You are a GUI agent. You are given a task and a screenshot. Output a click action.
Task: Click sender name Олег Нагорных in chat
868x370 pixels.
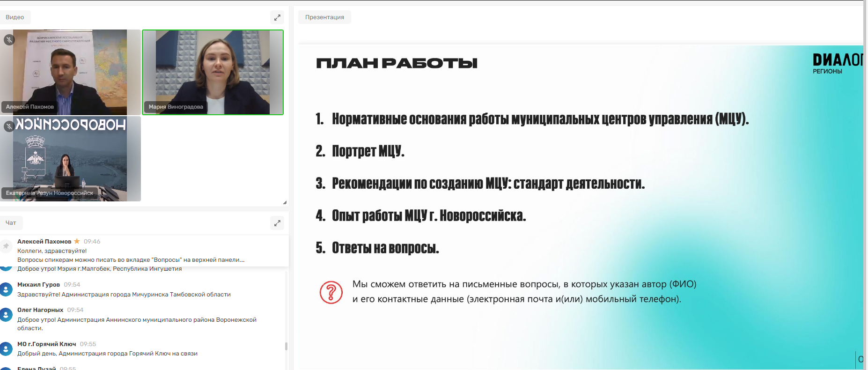40,310
